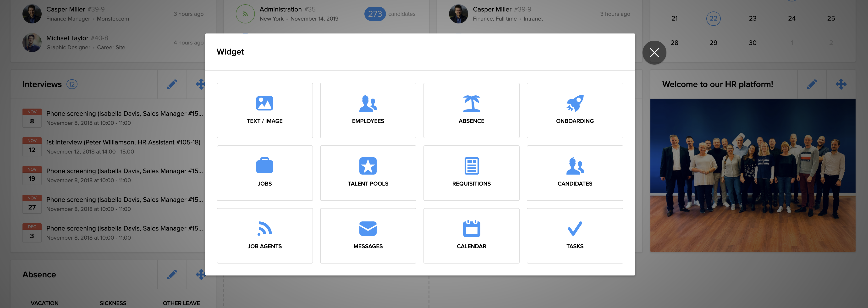
Task: Open 1st interview with Peter Williamson
Action: 123,142
